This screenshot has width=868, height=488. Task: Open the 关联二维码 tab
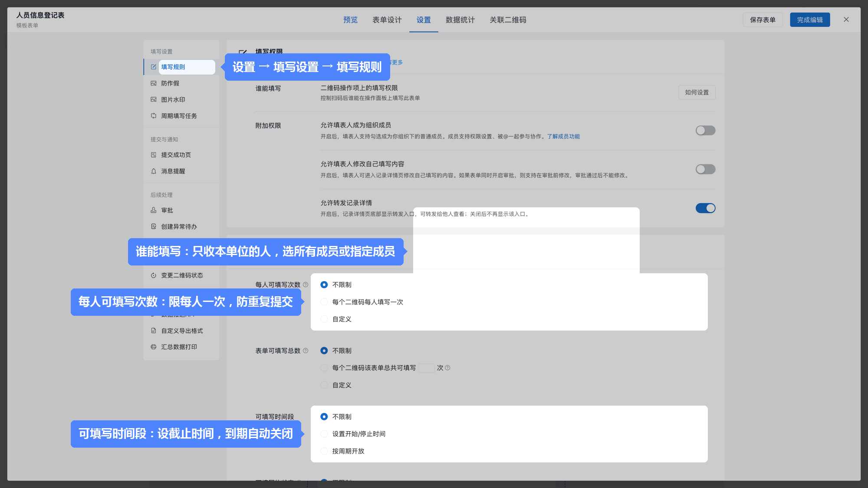[508, 20]
